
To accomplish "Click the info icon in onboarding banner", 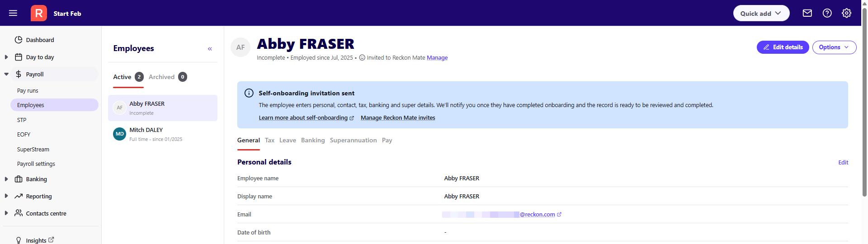I will point(249,93).
